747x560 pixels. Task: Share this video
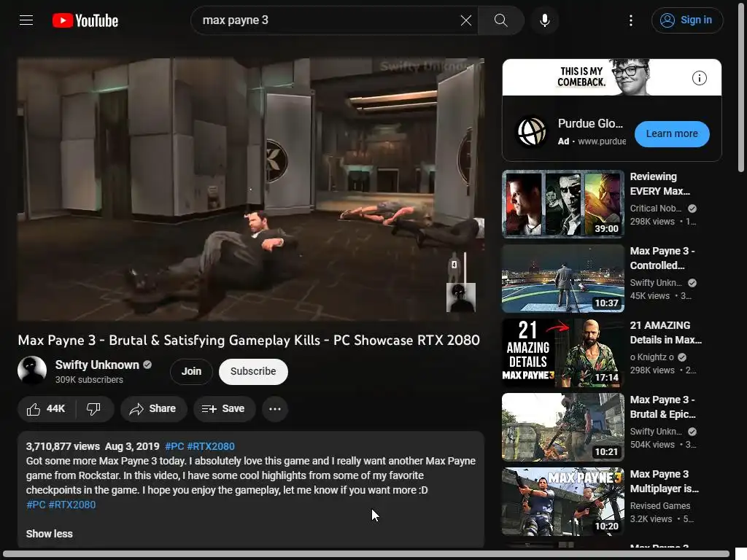coord(153,408)
